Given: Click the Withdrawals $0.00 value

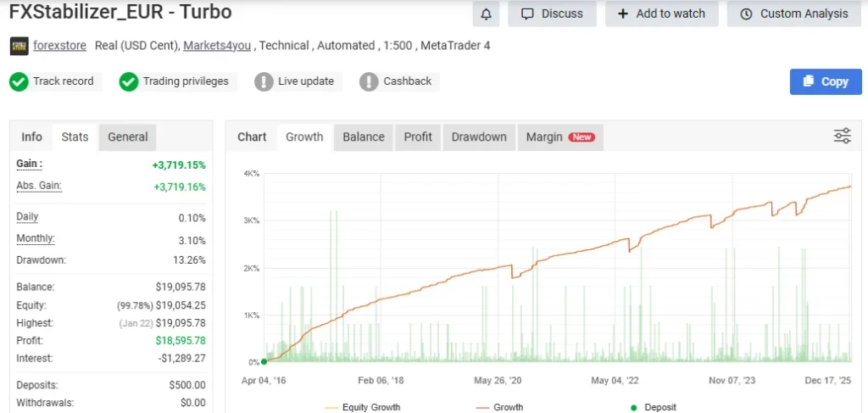Looking at the screenshot, I should (192, 403).
